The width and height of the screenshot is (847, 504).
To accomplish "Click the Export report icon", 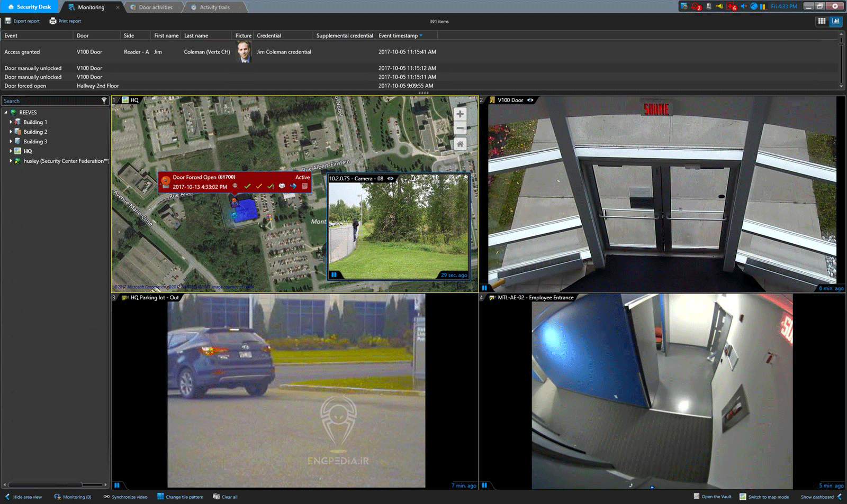I will [7, 21].
